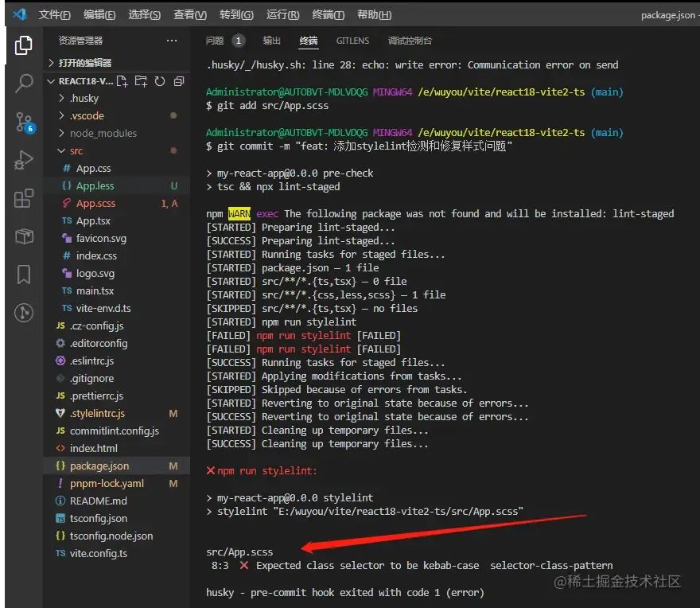Open the Git graph circular icon in activity bar
The height and width of the screenshot is (608, 700).
pos(23,313)
